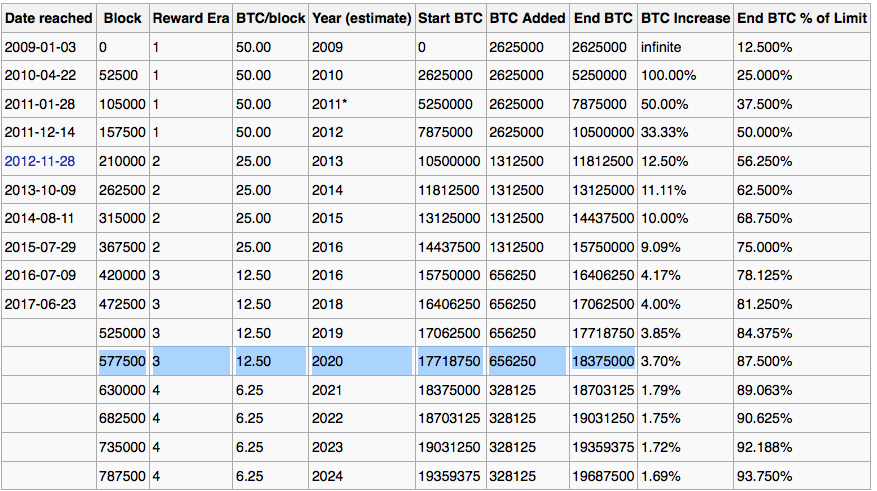Open the 2012-11-28 date link
Viewport: 877px width, 491px height.
coord(39,161)
